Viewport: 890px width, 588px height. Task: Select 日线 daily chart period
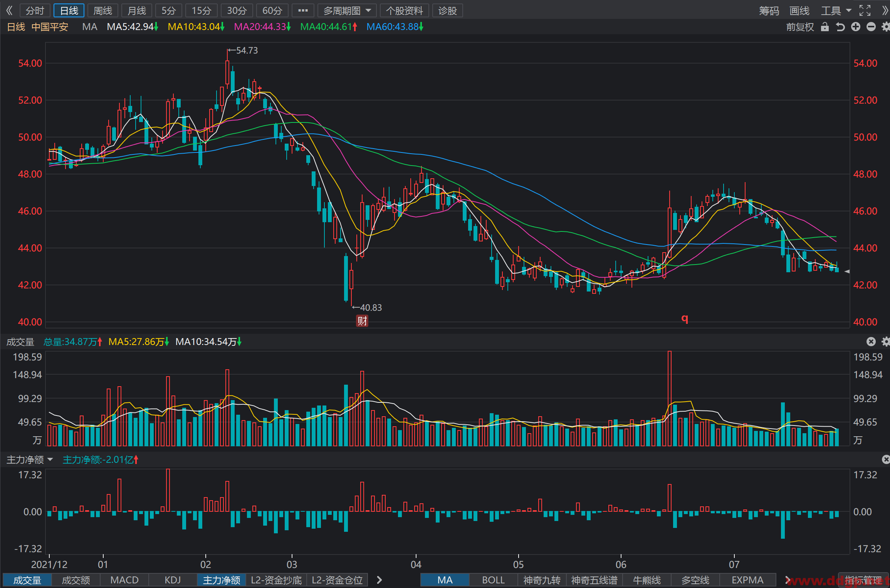click(69, 10)
